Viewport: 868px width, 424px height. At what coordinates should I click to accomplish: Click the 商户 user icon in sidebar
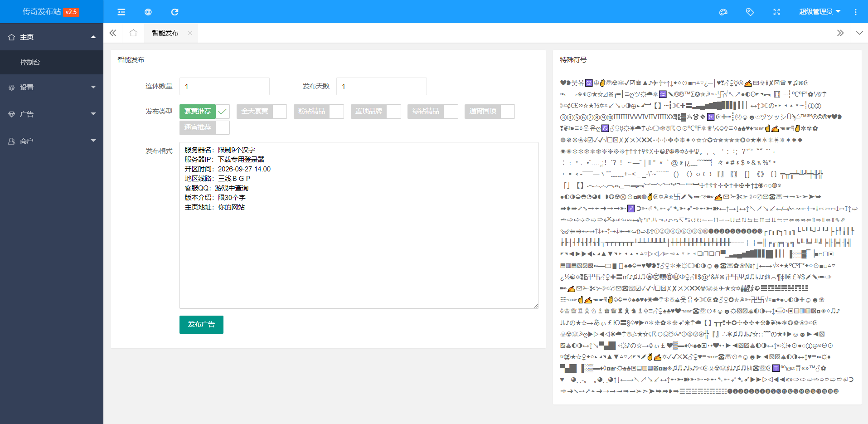(11, 141)
